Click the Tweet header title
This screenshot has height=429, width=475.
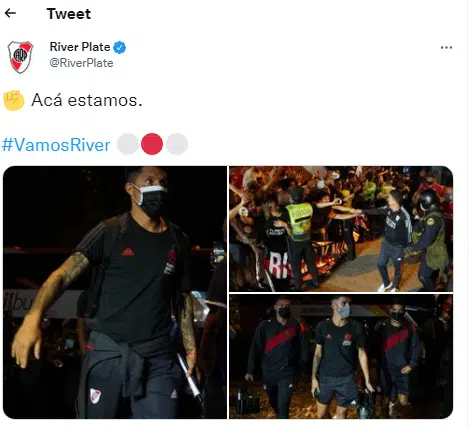point(69,14)
